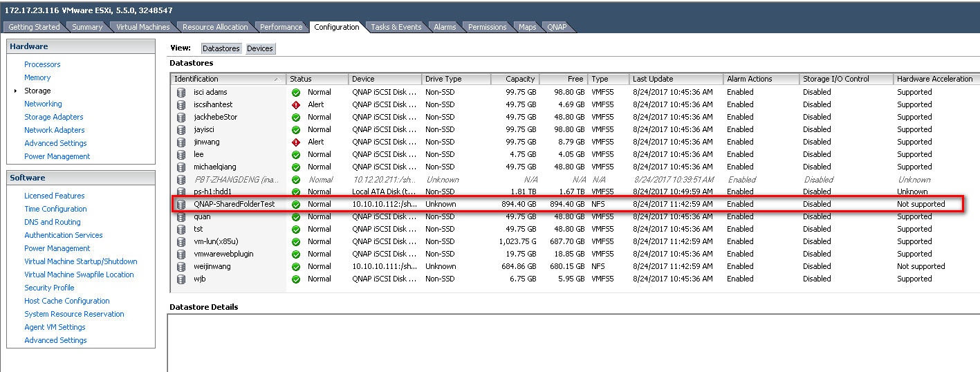Viewport: 980px width, 372px height.
Task: Click the green Normal status icon for lee
Action: pos(296,154)
